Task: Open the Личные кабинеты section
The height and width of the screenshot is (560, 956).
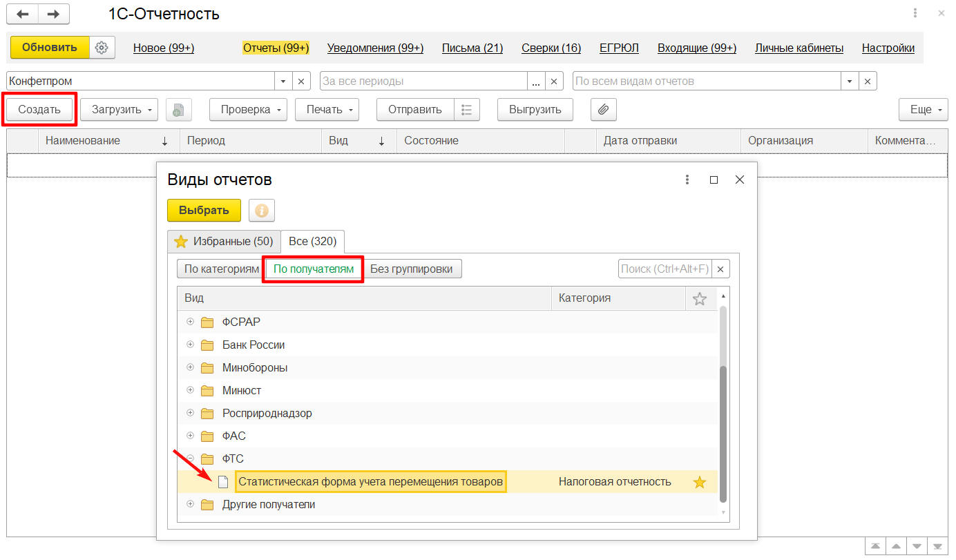Action: (799, 48)
